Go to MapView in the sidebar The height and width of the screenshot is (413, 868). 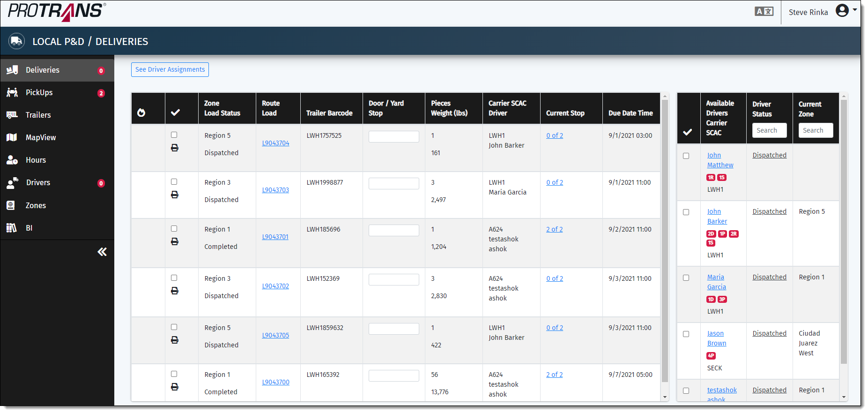(x=41, y=137)
